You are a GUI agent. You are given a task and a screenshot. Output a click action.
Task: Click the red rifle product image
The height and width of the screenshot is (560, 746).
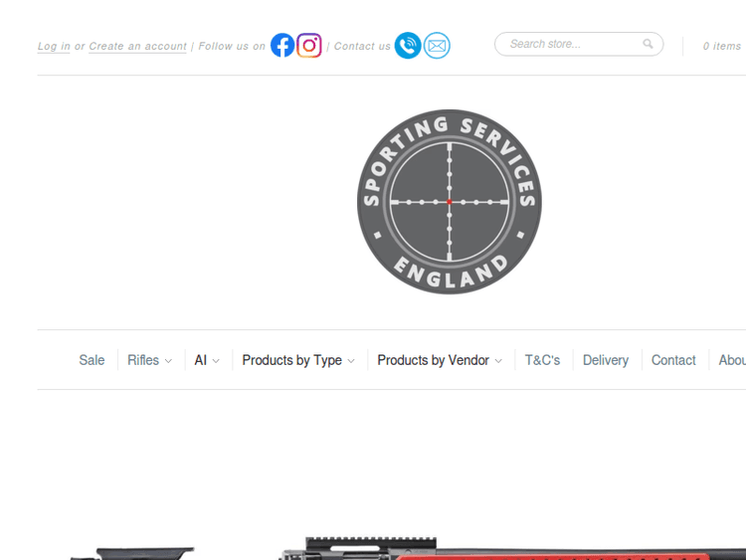pyautogui.click(x=408, y=548)
